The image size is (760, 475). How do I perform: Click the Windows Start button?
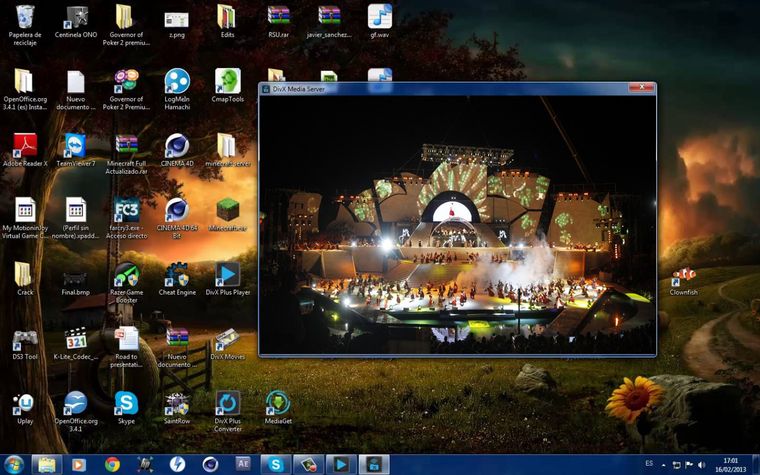14,464
